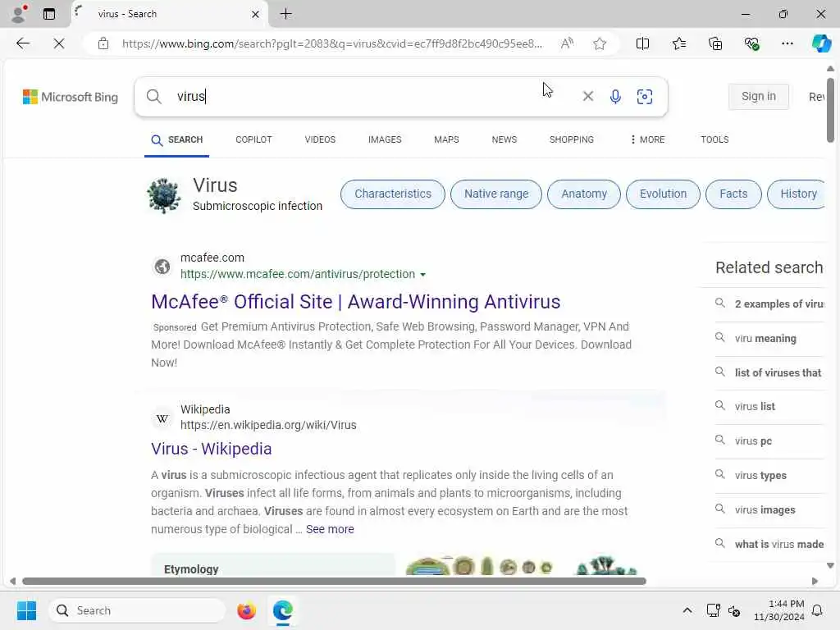Open a new tab
This screenshot has height=630, width=840.
[x=286, y=14]
